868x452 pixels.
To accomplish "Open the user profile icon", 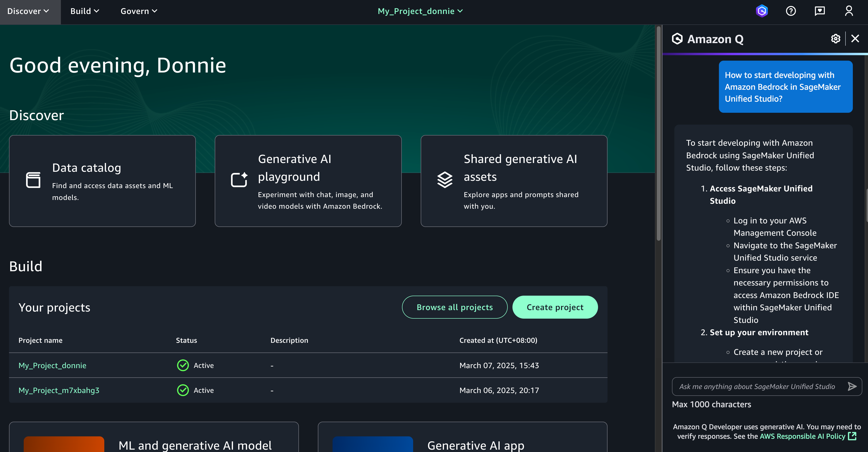I will (849, 11).
